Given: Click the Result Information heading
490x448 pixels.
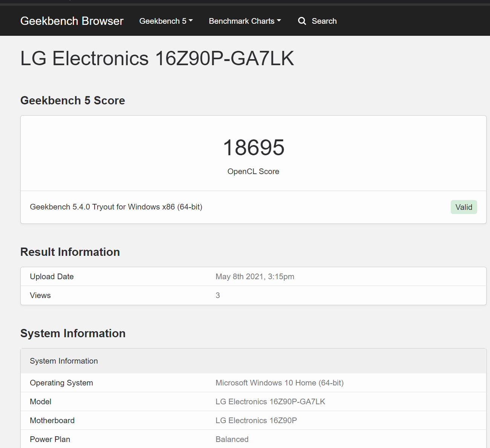Looking at the screenshot, I should tap(70, 252).
